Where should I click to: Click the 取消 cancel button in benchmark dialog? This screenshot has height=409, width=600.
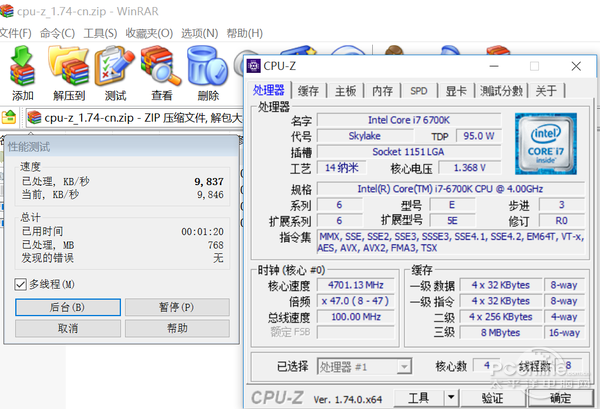(68, 328)
